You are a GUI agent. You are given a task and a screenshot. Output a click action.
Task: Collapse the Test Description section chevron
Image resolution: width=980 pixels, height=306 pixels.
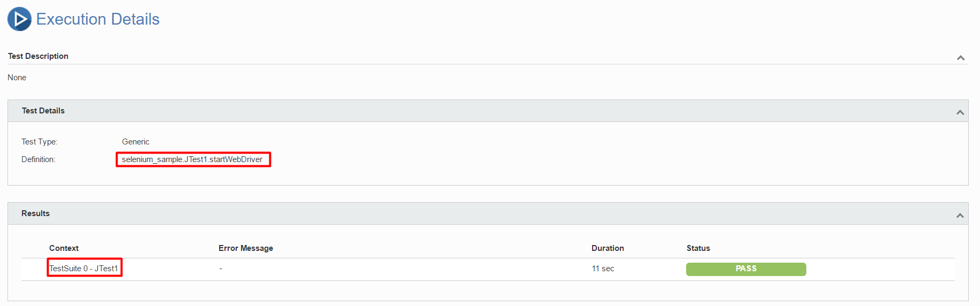[960, 58]
